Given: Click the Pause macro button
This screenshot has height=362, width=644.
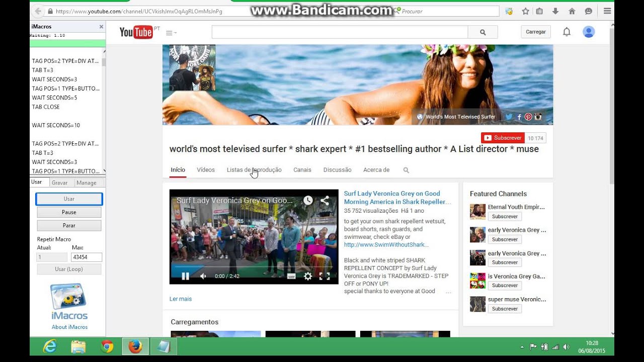Looking at the screenshot, I should pyautogui.click(x=69, y=212).
